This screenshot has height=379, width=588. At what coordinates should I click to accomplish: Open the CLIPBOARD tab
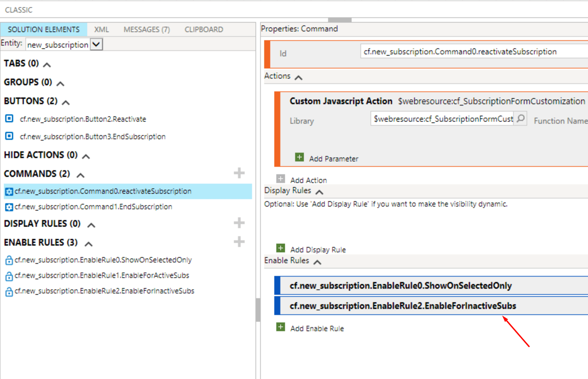pos(204,29)
